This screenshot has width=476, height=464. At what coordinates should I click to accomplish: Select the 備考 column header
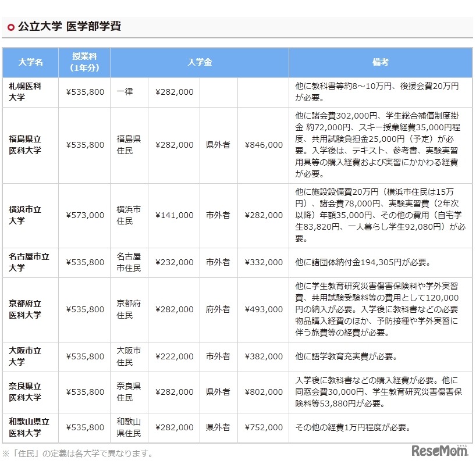tap(380, 63)
